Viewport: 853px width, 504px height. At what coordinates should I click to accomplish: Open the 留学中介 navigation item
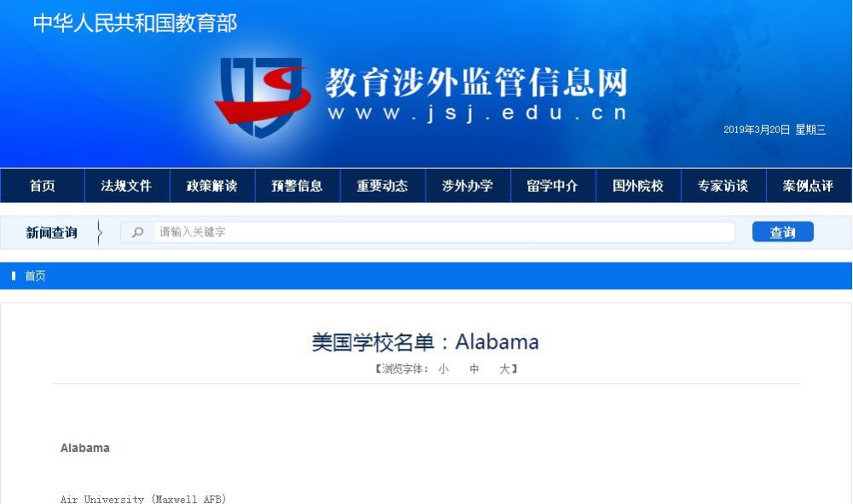[x=553, y=186]
